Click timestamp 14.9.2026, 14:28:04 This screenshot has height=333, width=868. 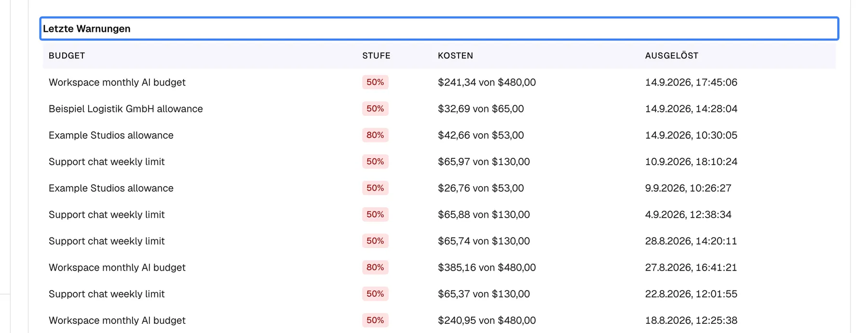coord(691,109)
